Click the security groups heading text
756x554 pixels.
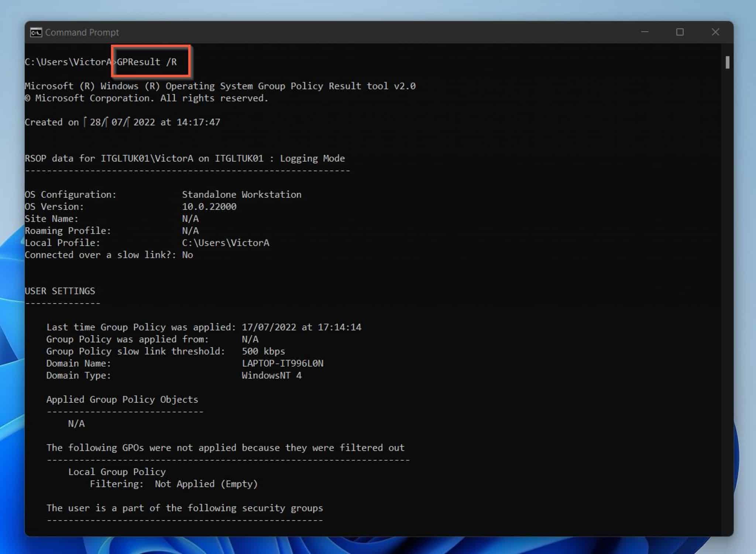tap(185, 508)
